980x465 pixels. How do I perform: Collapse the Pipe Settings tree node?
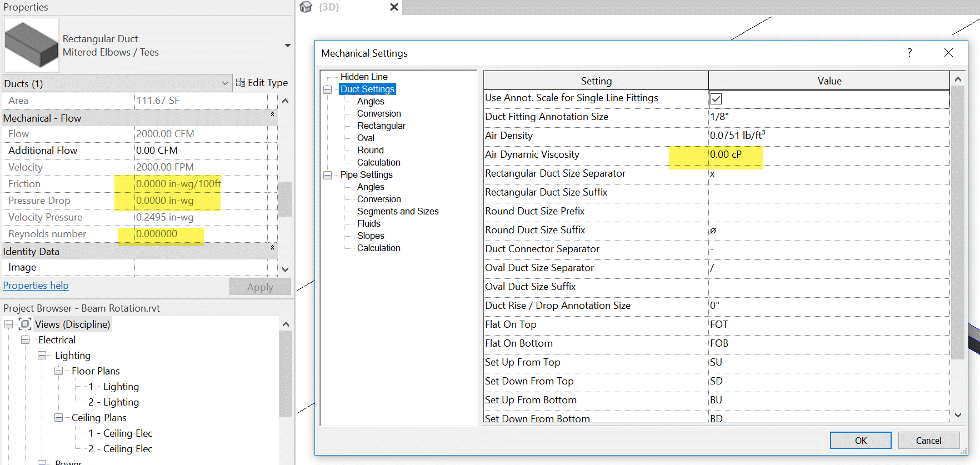[x=328, y=175]
